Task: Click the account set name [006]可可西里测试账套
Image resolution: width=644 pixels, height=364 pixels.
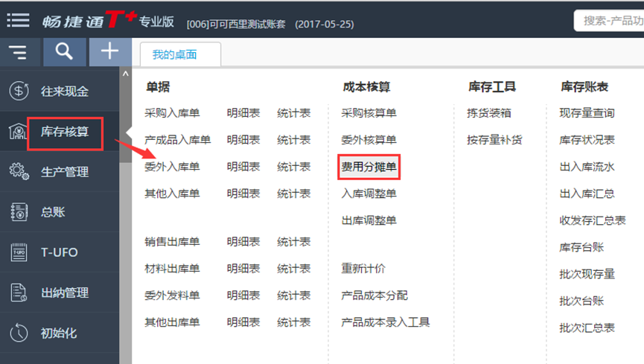Action: (x=236, y=25)
